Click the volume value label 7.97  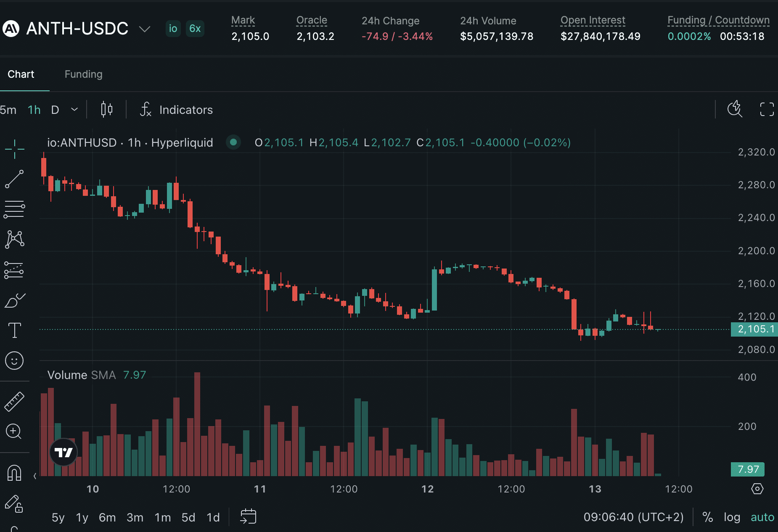748,469
